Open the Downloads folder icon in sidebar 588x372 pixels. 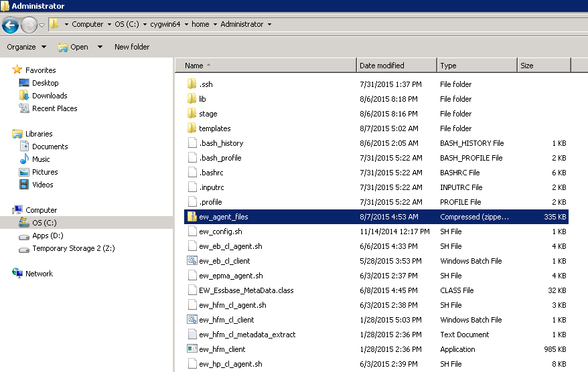pyautogui.click(x=24, y=96)
